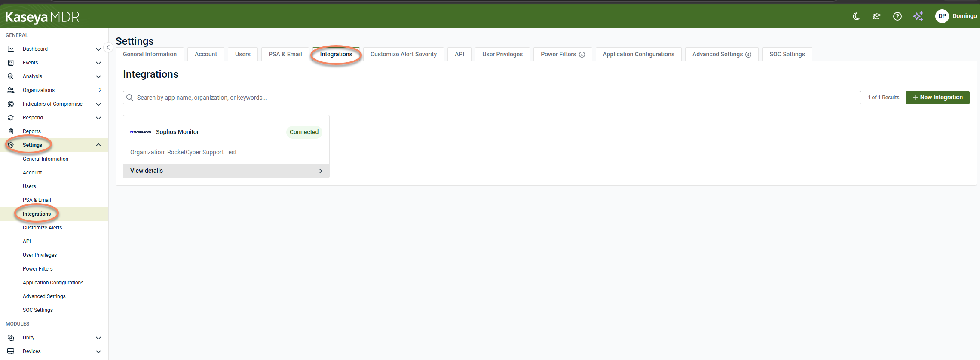Switch to the User Privileges tab
This screenshot has width=980, height=360.
(502, 54)
